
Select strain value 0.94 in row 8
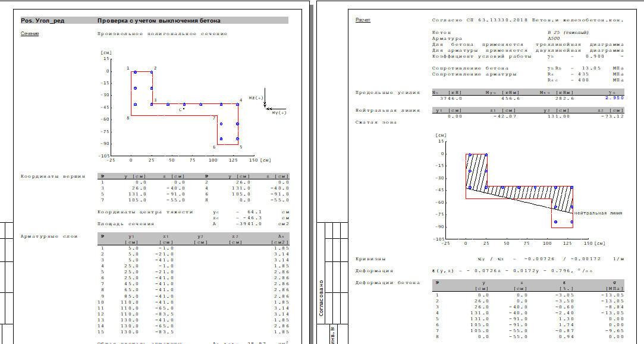[x=567, y=337]
